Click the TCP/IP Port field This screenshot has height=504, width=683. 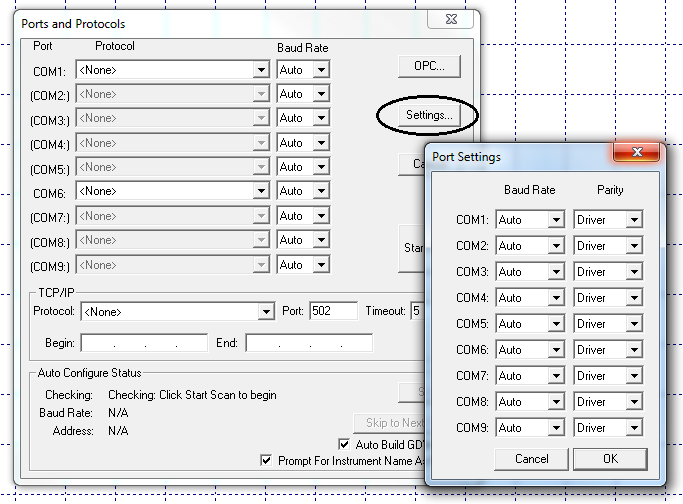(333, 311)
